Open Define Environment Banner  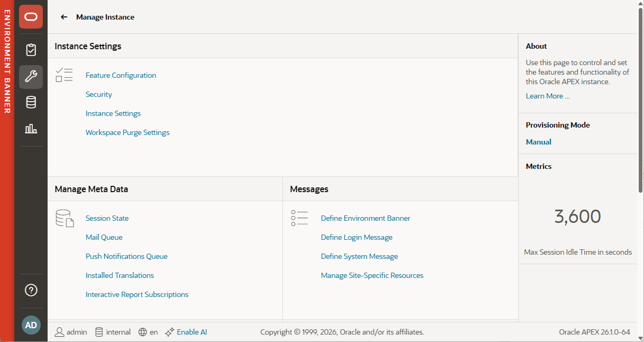coord(365,218)
